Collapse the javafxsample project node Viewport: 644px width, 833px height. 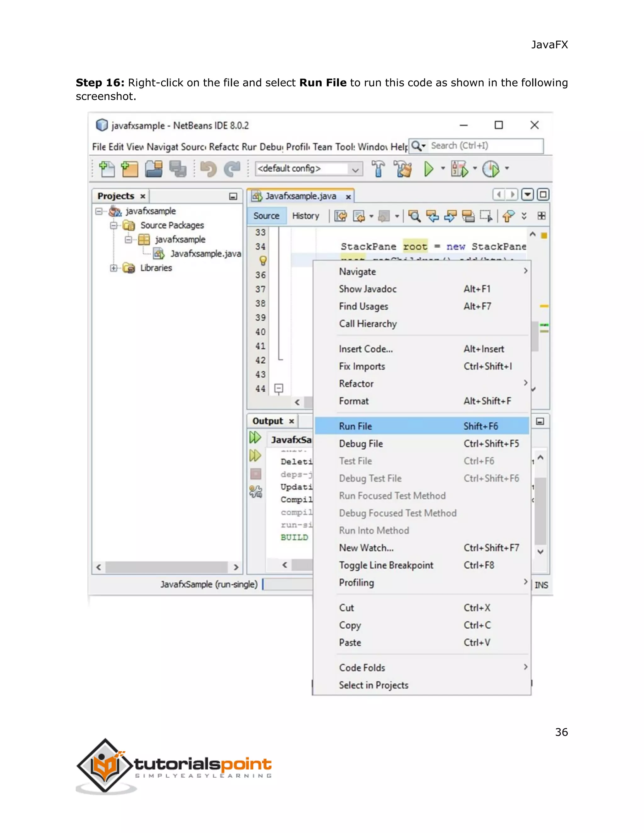click(x=99, y=211)
